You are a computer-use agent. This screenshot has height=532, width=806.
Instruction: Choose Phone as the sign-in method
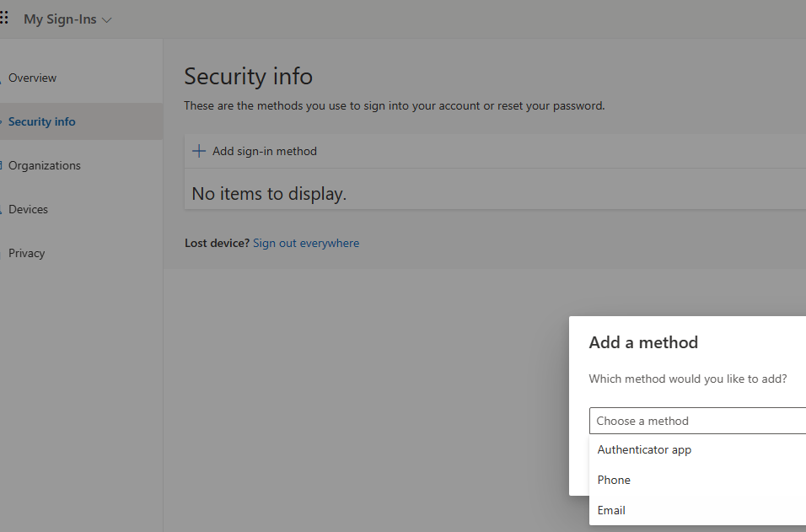point(614,480)
